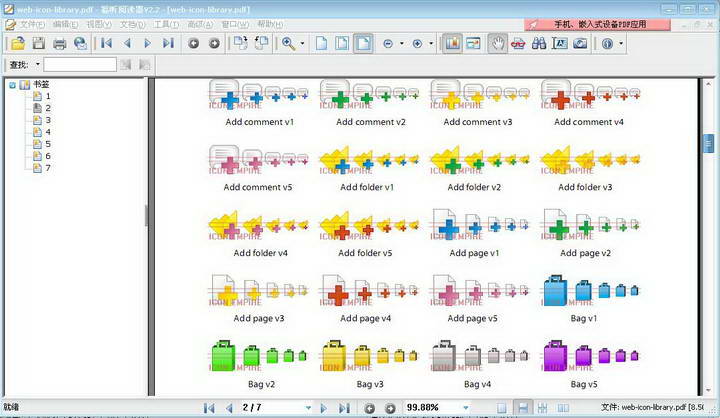Image resolution: width=720 pixels, height=418 pixels.
Task: Open the 文件(F) menu
Action: [32, 24]
